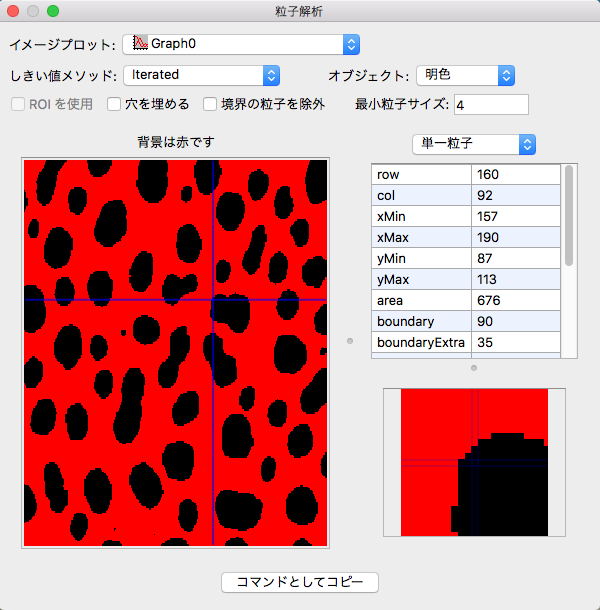Screen dimensions: 600x610
Task: Click the green zoom window button
Action: (x=53, y=11)
